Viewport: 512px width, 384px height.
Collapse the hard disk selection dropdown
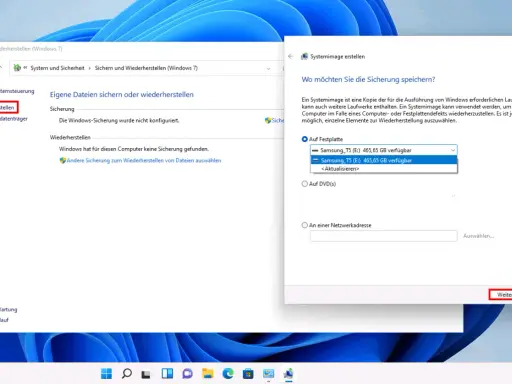pos(453,150)
